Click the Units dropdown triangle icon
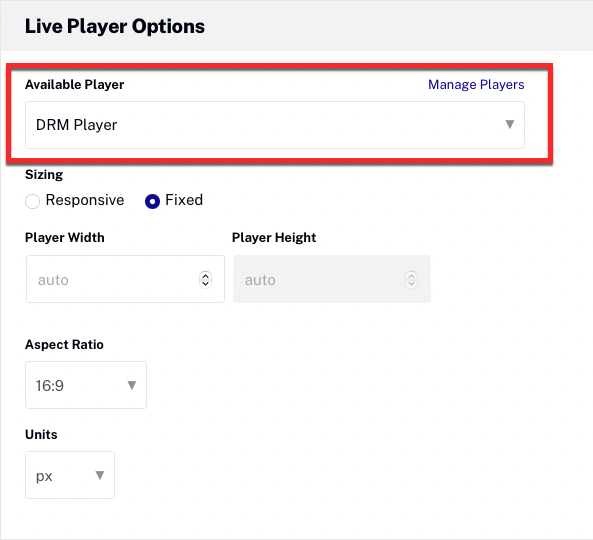Screen dimensions: 593x540 [100, 475]
